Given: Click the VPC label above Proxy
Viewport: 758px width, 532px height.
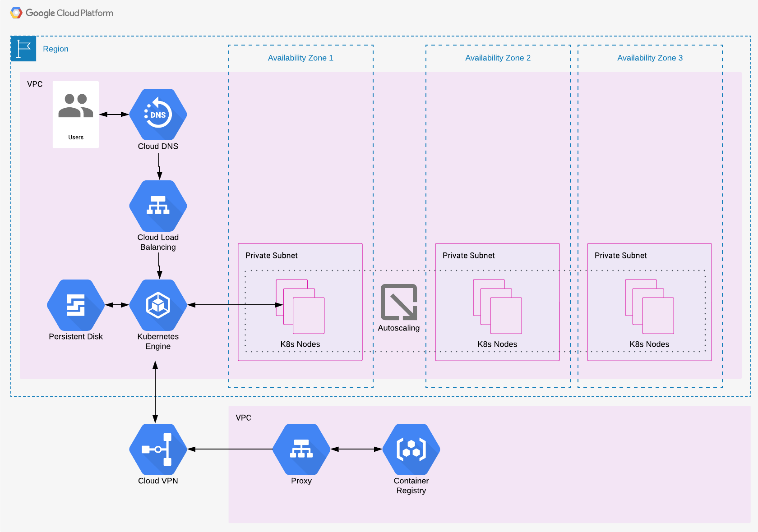Looking at the screenshot, I should [x=244, y=417].
